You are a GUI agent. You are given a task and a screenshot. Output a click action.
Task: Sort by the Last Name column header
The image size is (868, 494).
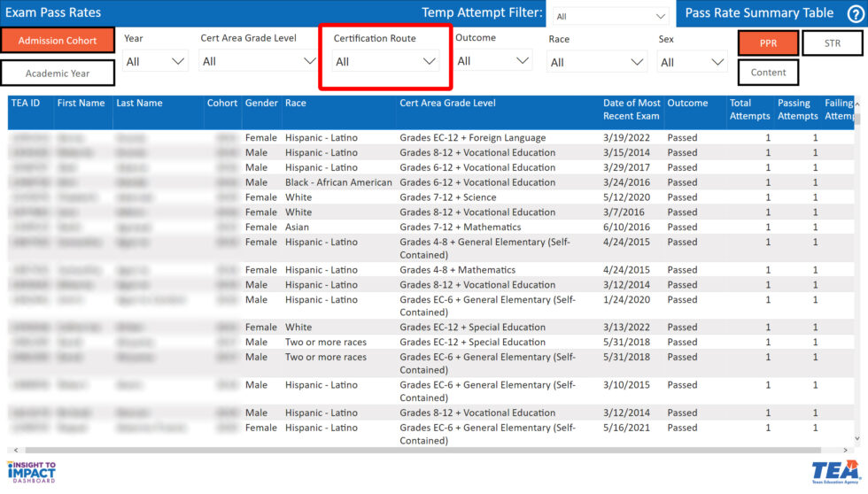(139, 103)
